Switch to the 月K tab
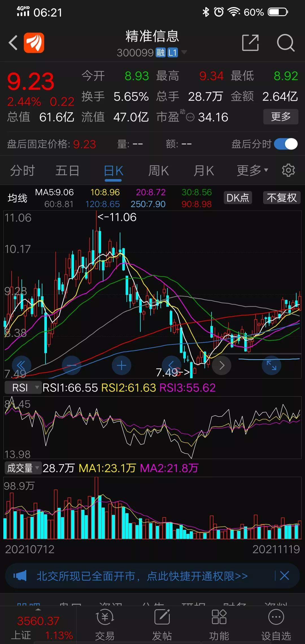305x644 pixels. click(204, 171)
